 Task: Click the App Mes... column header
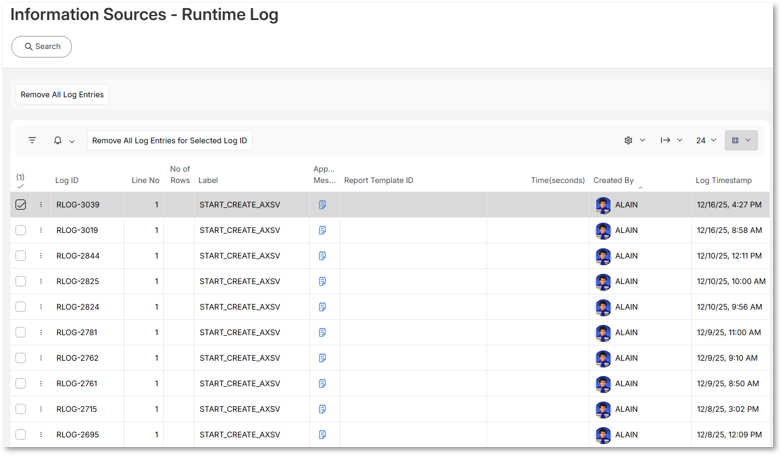click(x=324, y=175)
